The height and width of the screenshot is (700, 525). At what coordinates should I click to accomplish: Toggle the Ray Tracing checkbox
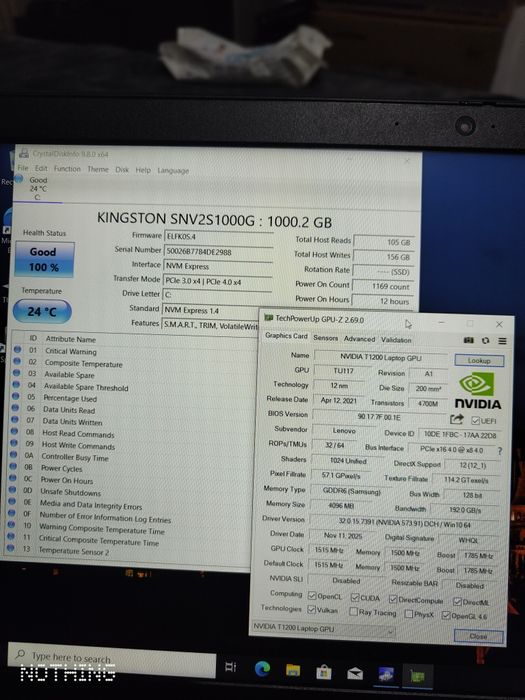[354, 611]
